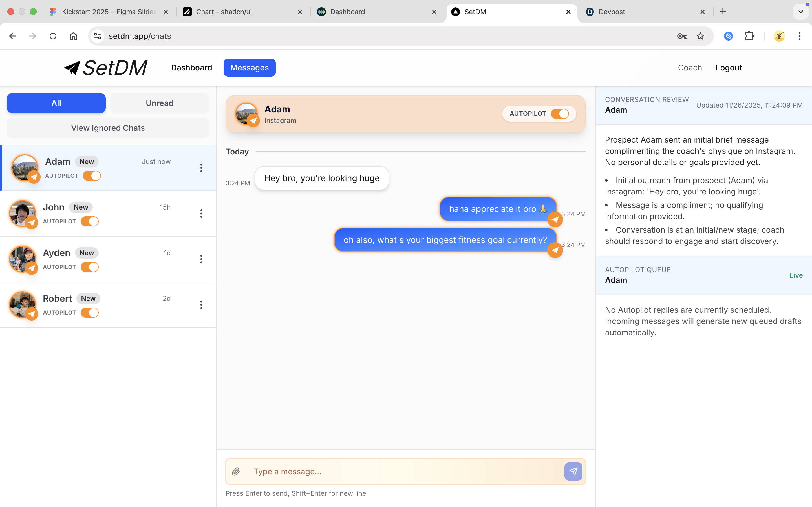Click the paperclip attachment icon
This screenshot has height=507, width=812.
click(236, 472)
